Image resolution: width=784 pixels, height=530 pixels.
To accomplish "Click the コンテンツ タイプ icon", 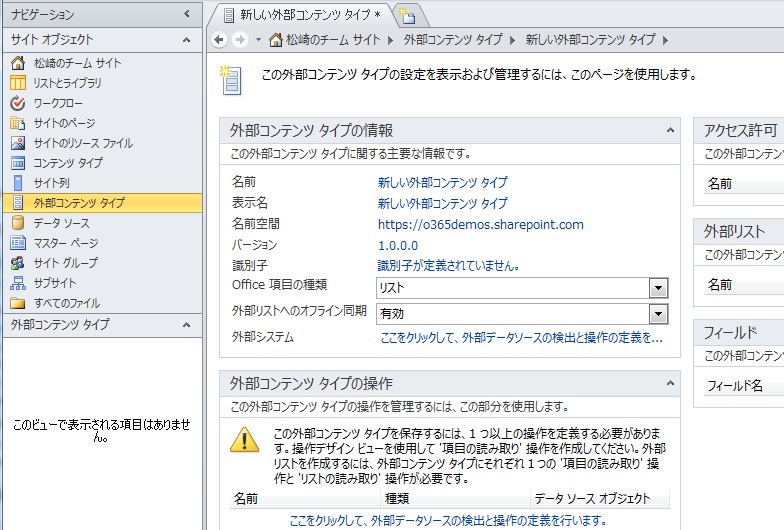I will 18,163.
